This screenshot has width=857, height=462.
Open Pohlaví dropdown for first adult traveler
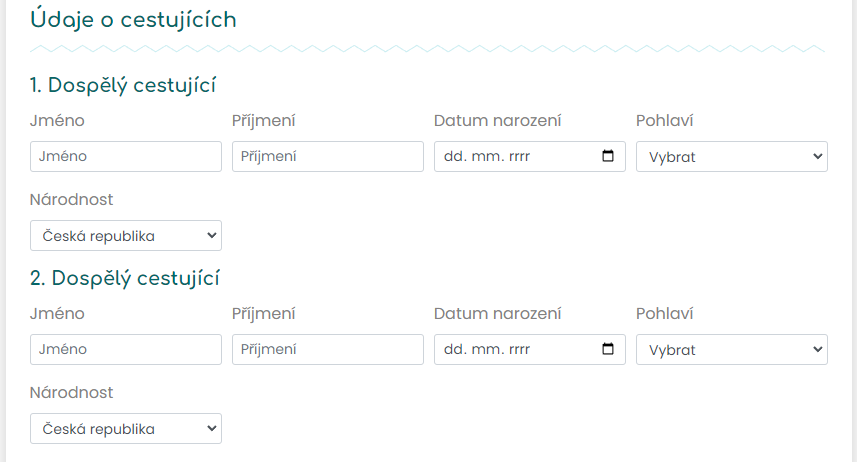click(x=732, y=157)
